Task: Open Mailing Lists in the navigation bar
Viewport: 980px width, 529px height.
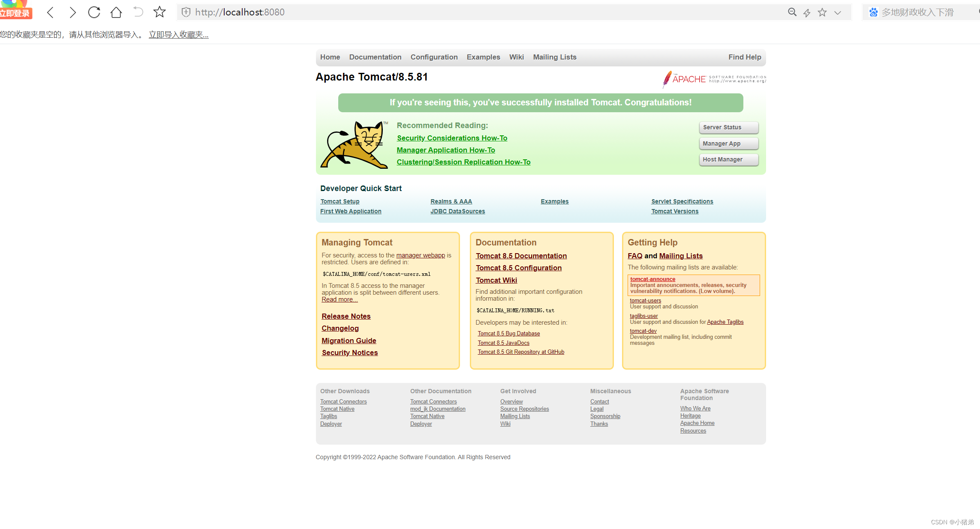Action: coord(554,57)
